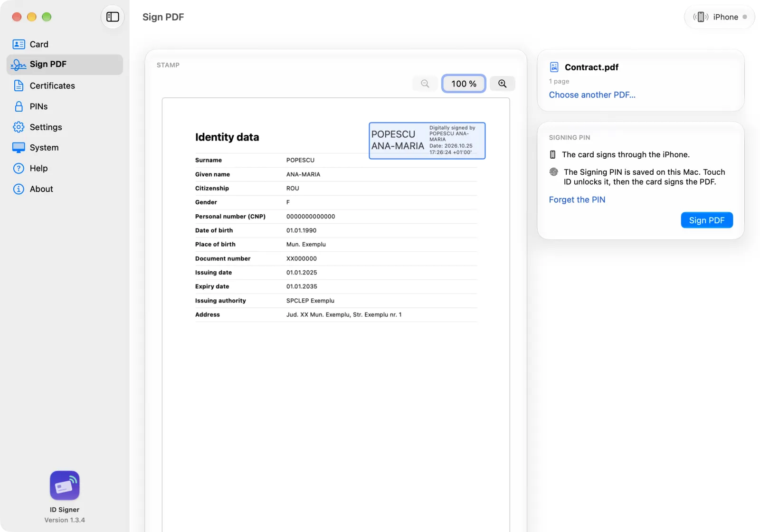Toggle the sidebar with the panel icon
This screenshot has height=532, width=760.
coord(113,17)
